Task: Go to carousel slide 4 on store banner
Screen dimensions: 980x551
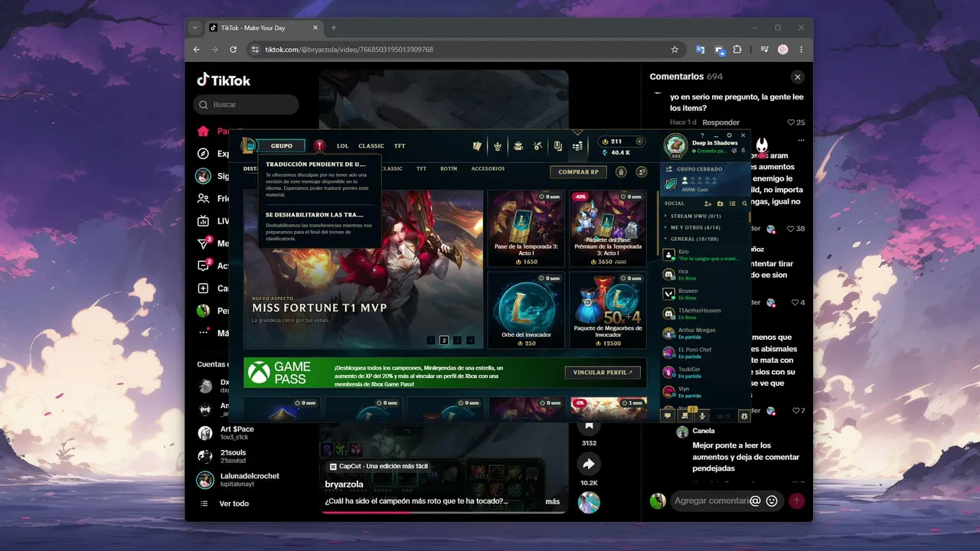Action: click(470, 341)
